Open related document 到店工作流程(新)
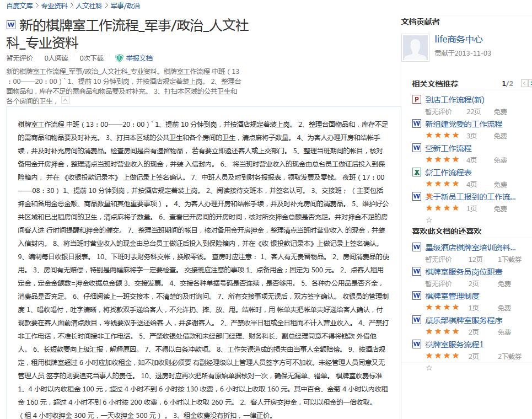This screenshot has height=419, width=532. coord(455,100)
